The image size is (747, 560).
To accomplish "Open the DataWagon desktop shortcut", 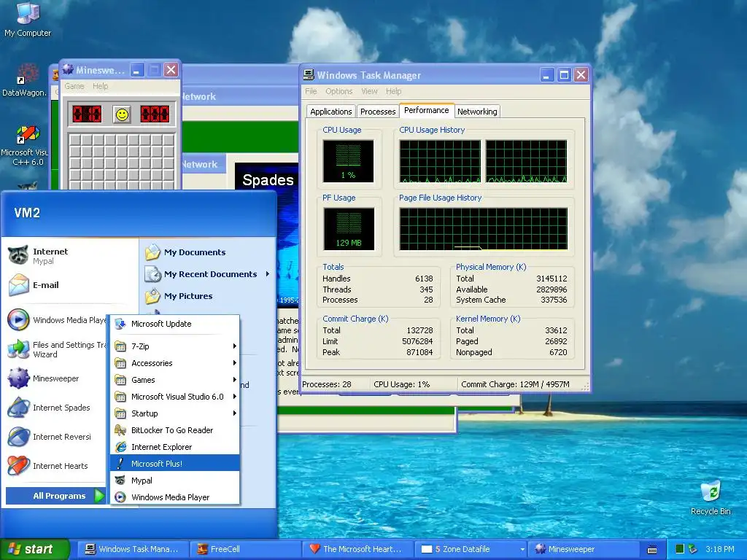I will [x=25, y=80].
